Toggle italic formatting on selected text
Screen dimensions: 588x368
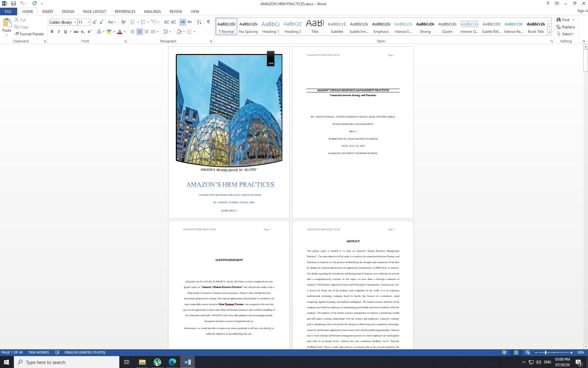59,31
